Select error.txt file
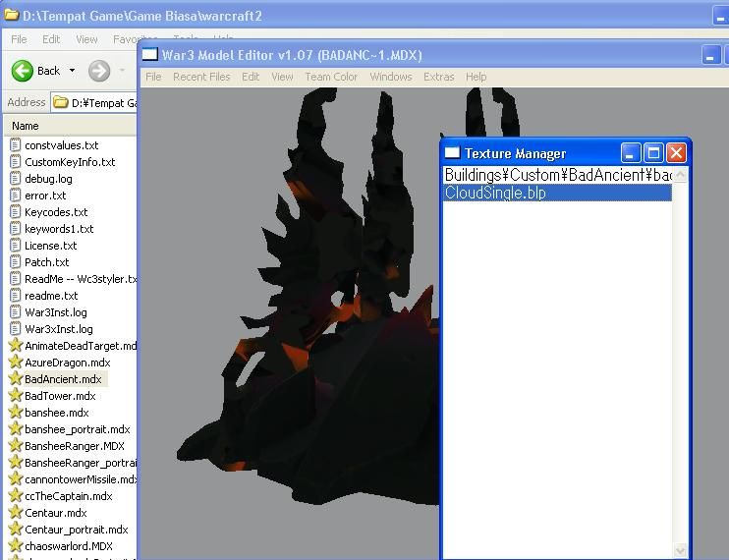 click(45, 196)
